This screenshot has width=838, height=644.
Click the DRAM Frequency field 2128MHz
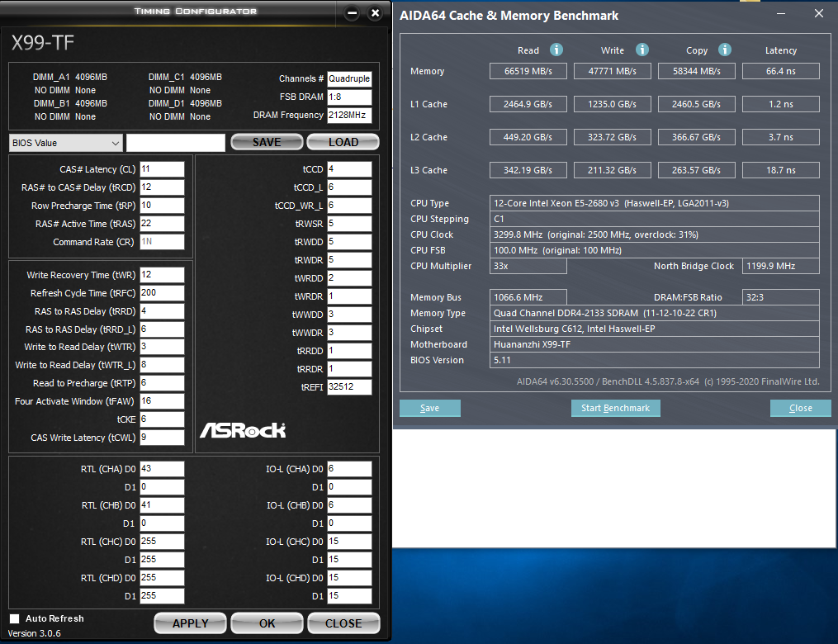coord(349,115)
